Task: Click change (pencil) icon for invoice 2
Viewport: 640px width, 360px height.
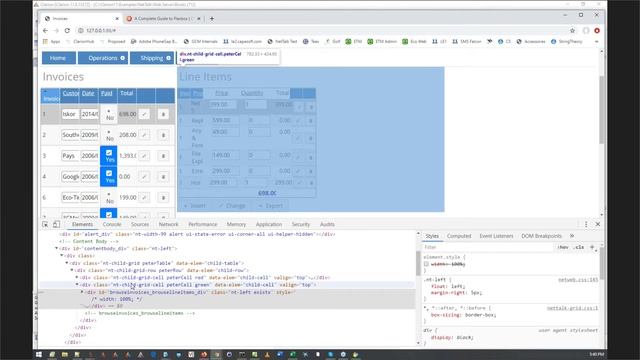Action: click(144, 135)
